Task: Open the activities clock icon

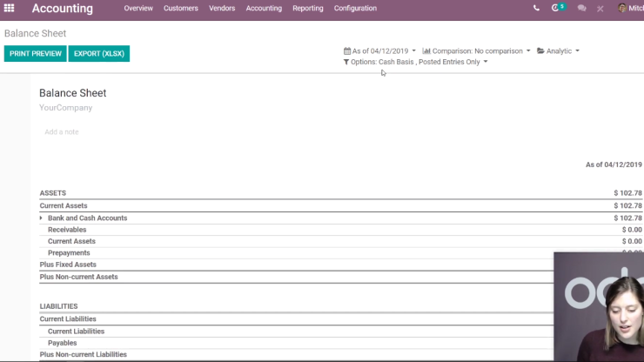Action: (555, 8)
